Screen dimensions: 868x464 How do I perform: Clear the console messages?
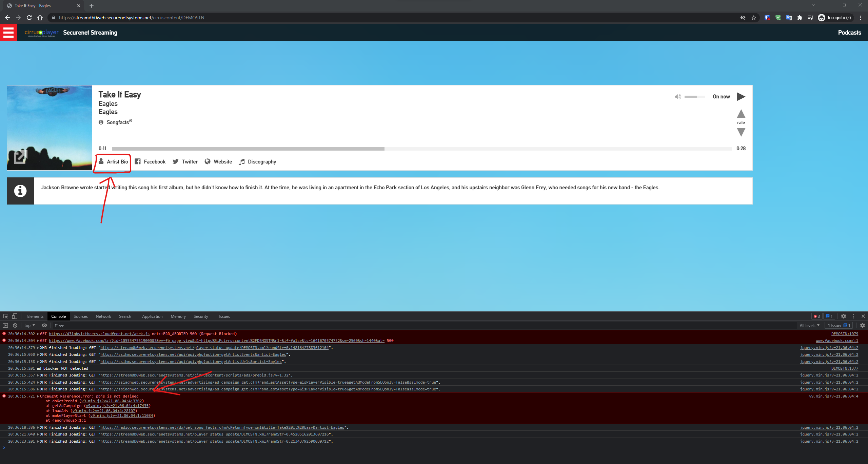15,325
